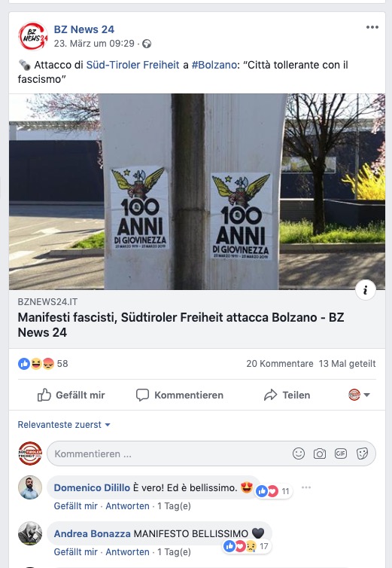
Task: Expand the Relevanteste zuerst sort dropdown
Action: pyautogui.click(x=64, y=425)
